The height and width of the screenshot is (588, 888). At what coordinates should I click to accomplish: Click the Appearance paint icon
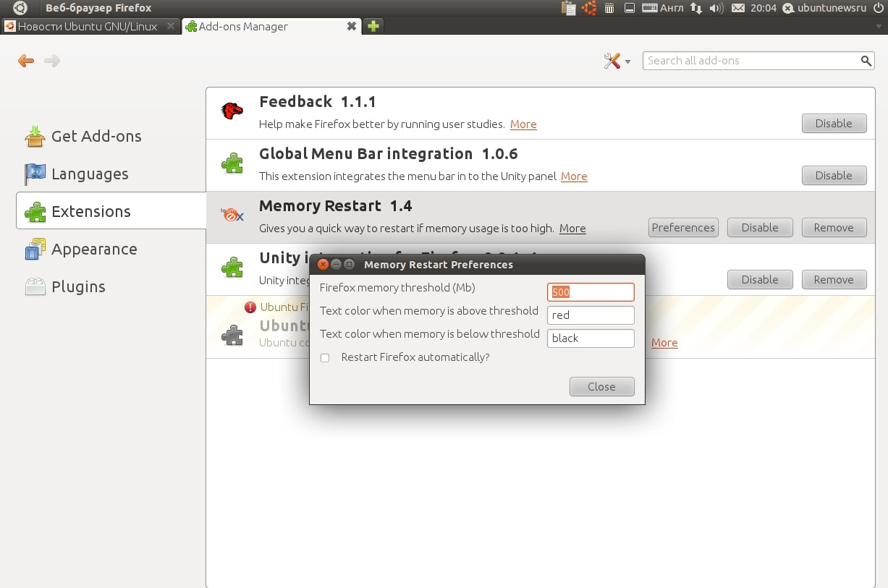tap(35, 249)
